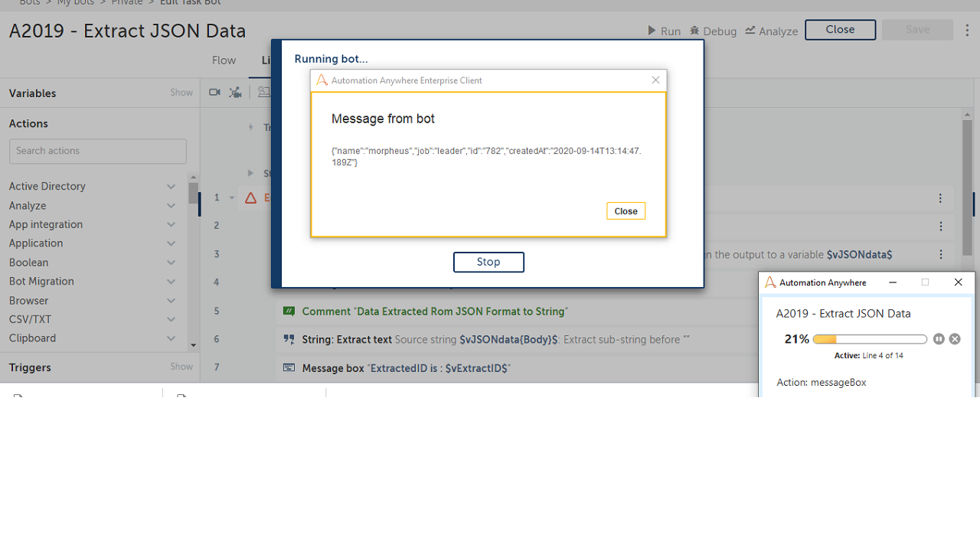Viewport: 980px width, 551px height.
Task: Collapse line 1 with its small arrow
Action: pos(232,198)
